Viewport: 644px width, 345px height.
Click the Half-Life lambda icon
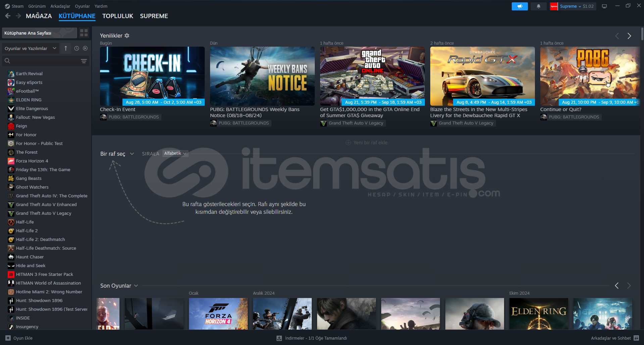[x=11, y=222]
